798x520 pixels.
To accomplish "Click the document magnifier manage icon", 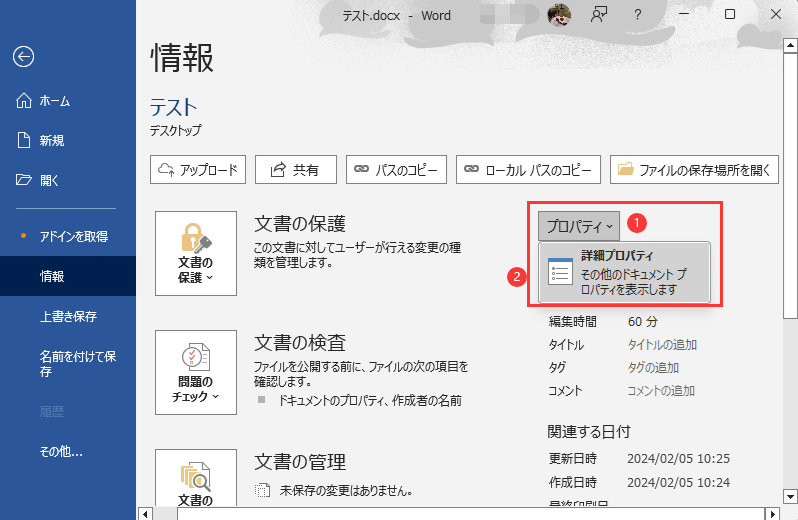I will [196, 477].
